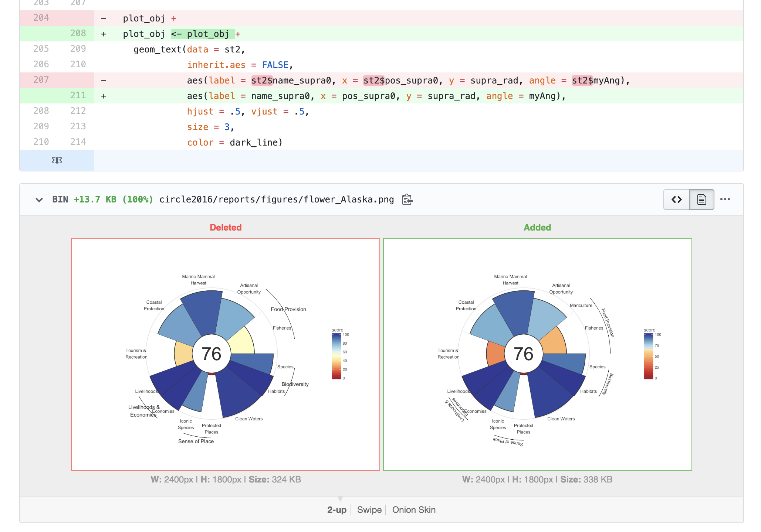
Task: Switch to Onion Skin comparison mode
Action: click(x=414, y=510)
